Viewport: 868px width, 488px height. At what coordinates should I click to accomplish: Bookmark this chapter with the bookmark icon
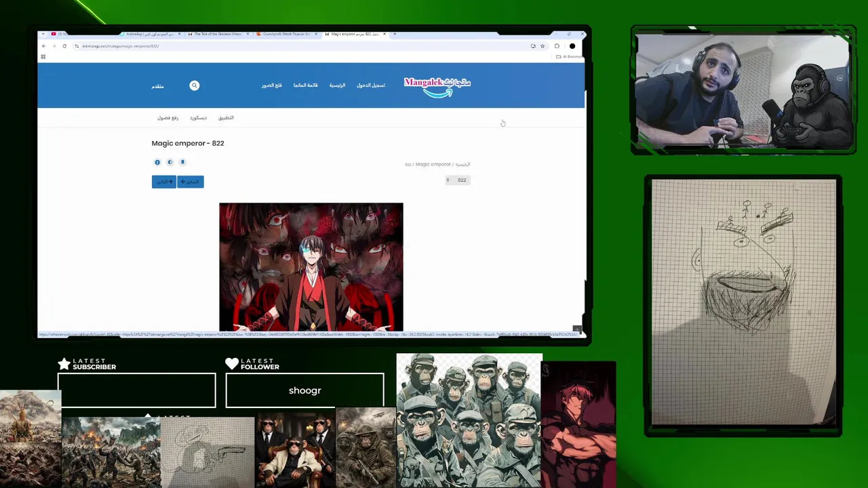tap(182, 163)
